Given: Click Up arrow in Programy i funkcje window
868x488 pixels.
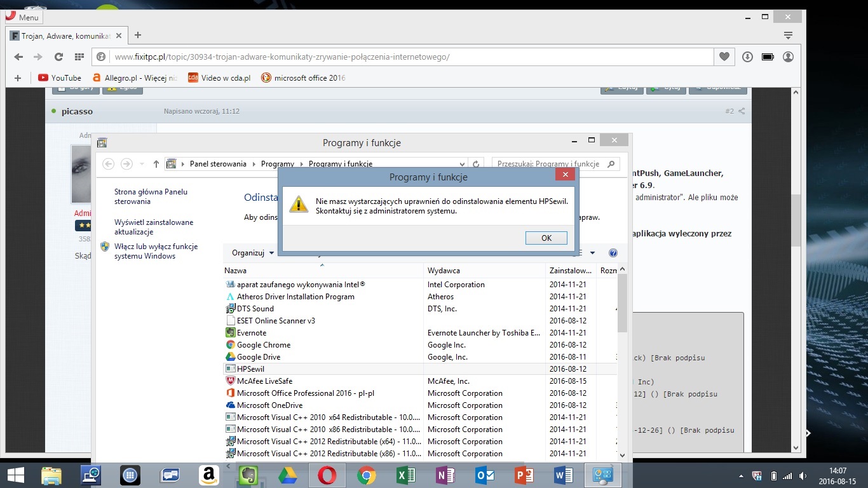Looking at the screenshot, I should coord(156,163).
